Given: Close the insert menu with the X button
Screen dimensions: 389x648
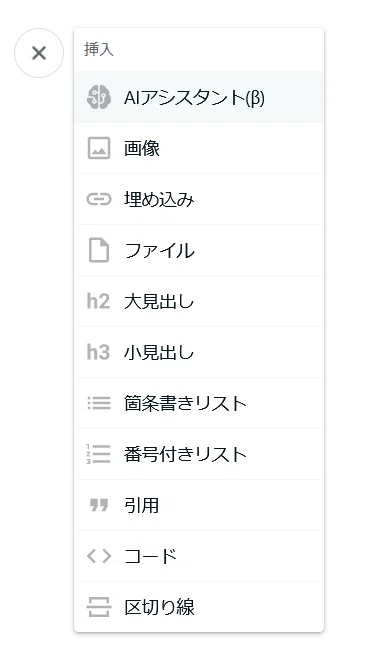Looking at the screenshot, I should [x=39, y=53].
